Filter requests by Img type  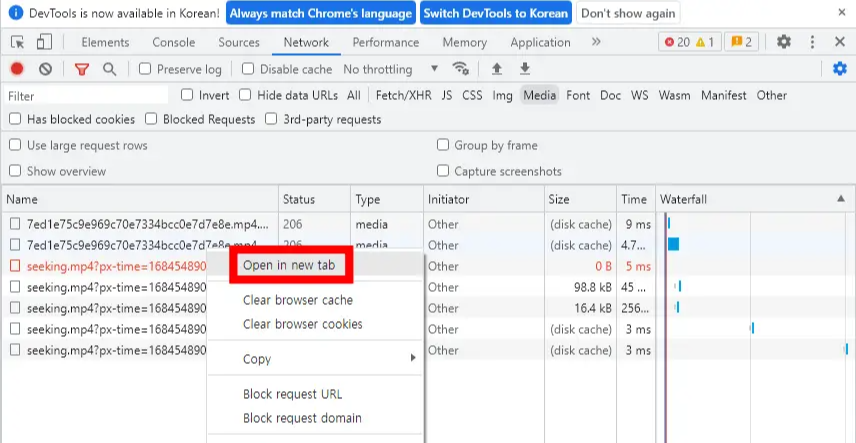click(x=502, y=96)
